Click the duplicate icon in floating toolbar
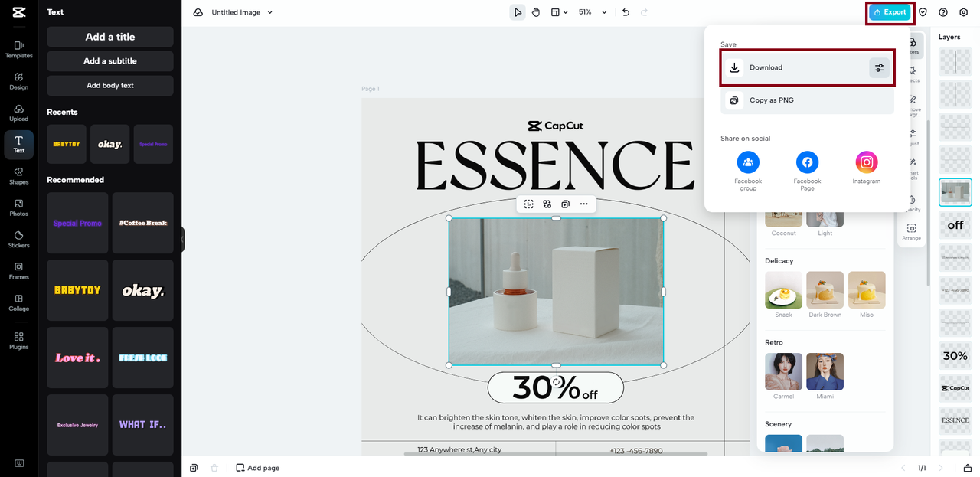Image resolution: width=980 pixels, height=477 pixels. [565, 204]
